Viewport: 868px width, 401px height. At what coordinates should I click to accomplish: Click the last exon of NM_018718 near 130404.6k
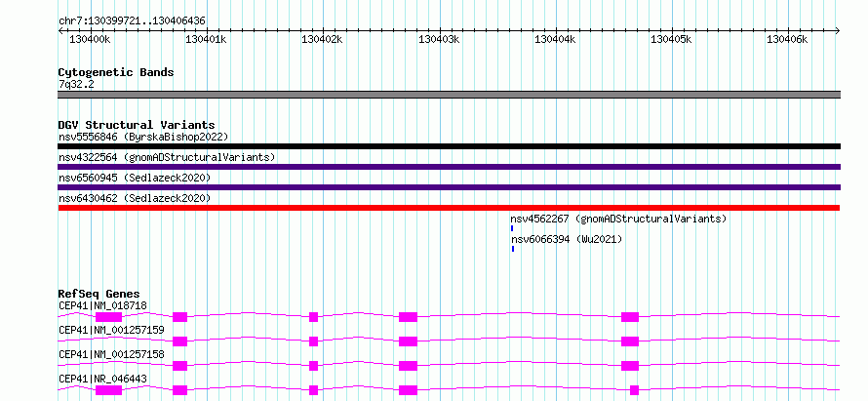pyautogui.click(x=630, y=317)
